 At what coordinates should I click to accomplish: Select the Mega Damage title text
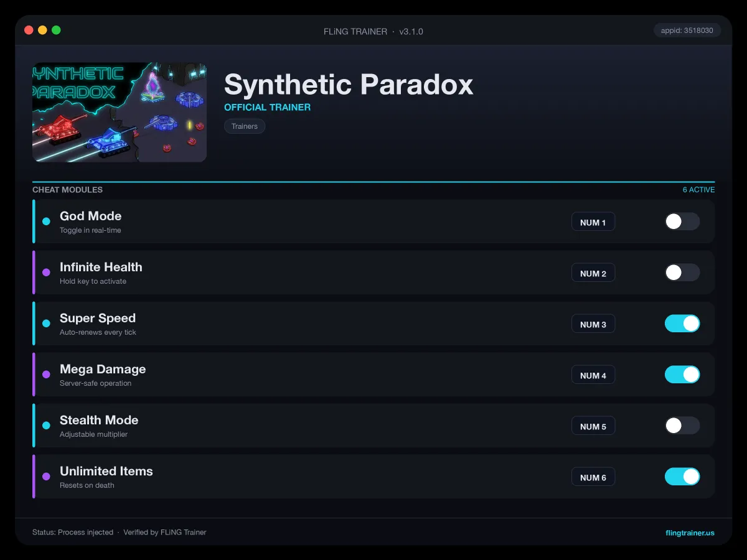(103, 369)
